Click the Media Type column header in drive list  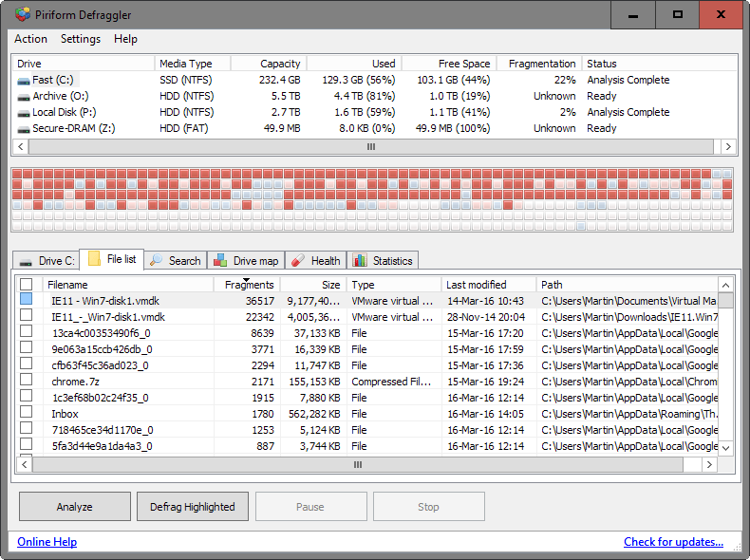pos(193,64)
